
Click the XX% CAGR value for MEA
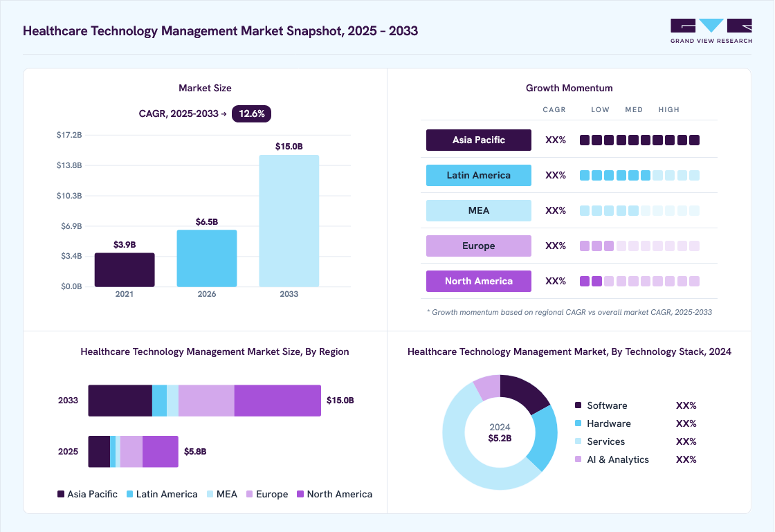pos(556,210)
